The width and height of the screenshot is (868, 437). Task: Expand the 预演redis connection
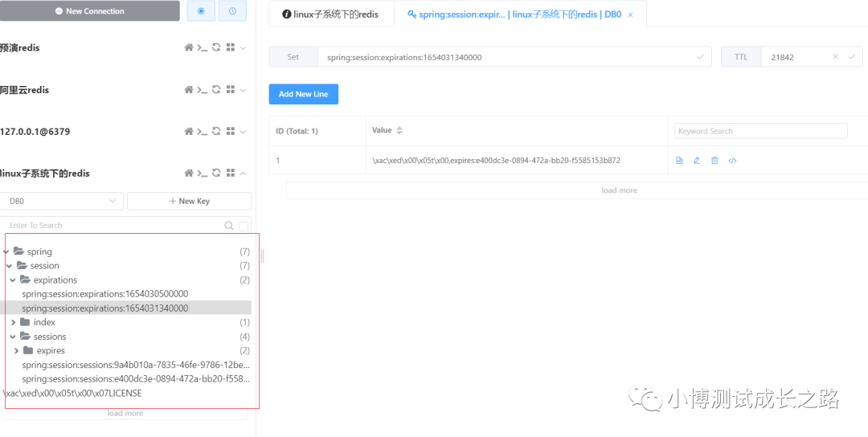(x=243, y=48)
